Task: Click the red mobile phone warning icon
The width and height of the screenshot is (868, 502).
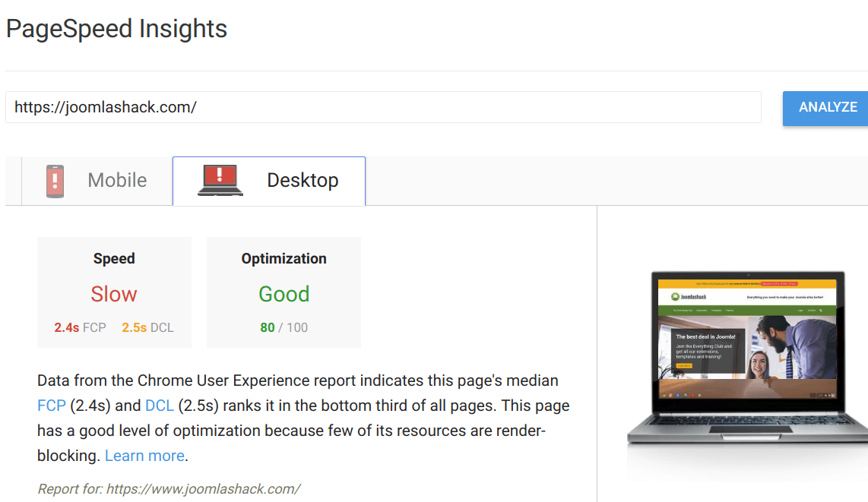Action: [55, 181]
